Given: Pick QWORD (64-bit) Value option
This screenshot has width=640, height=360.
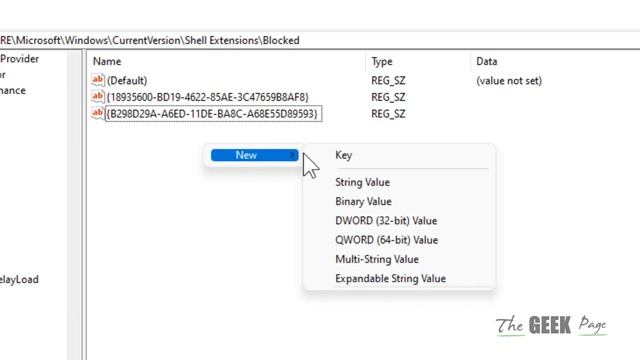Looking at the screenshot, I should (x=387, y=240).
